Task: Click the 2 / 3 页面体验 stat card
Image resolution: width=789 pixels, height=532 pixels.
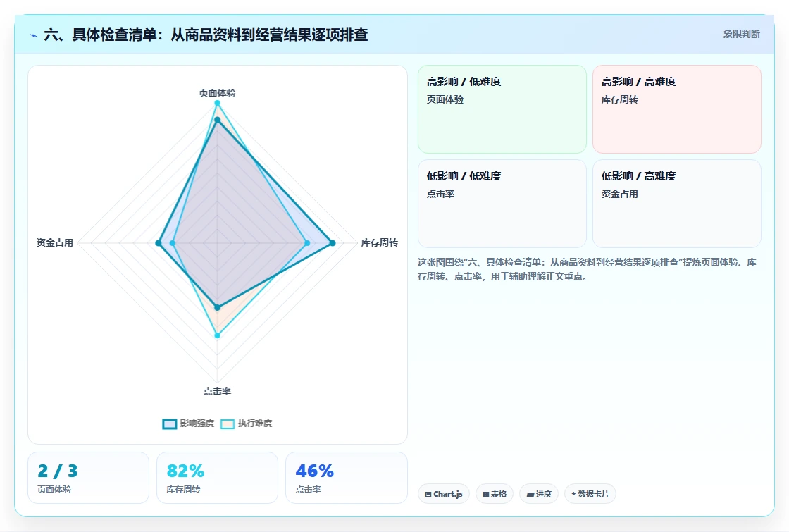Action: 89,478
